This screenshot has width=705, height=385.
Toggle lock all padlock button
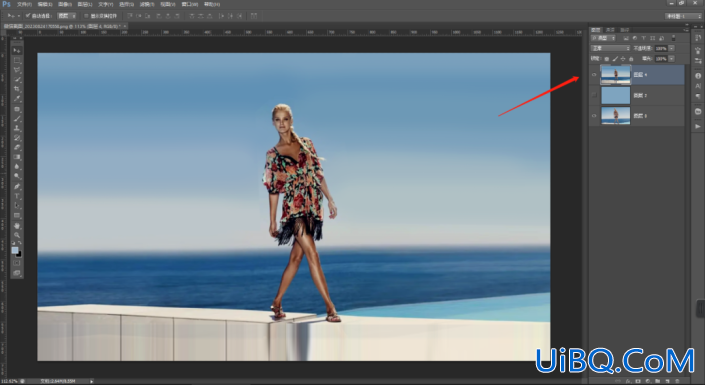click(631, 59)
